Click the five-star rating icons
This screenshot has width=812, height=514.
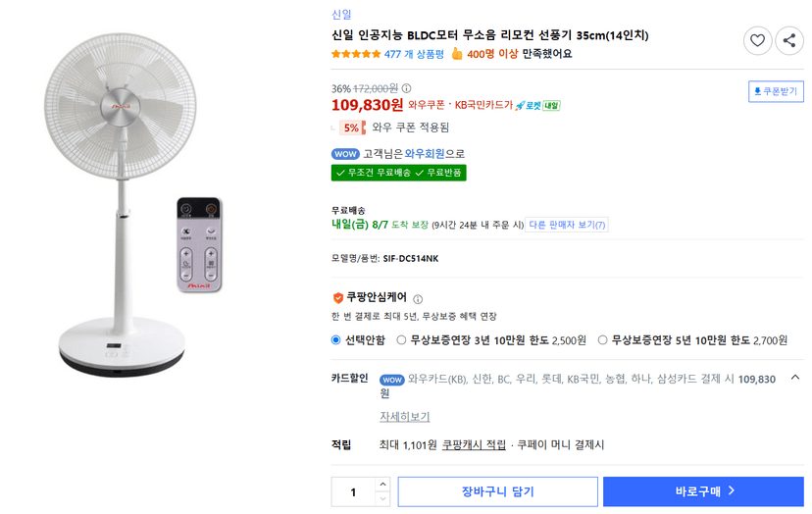point(356,54)
